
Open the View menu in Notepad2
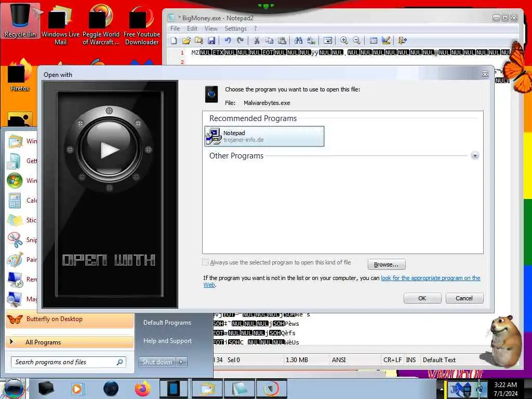point(211,29)
